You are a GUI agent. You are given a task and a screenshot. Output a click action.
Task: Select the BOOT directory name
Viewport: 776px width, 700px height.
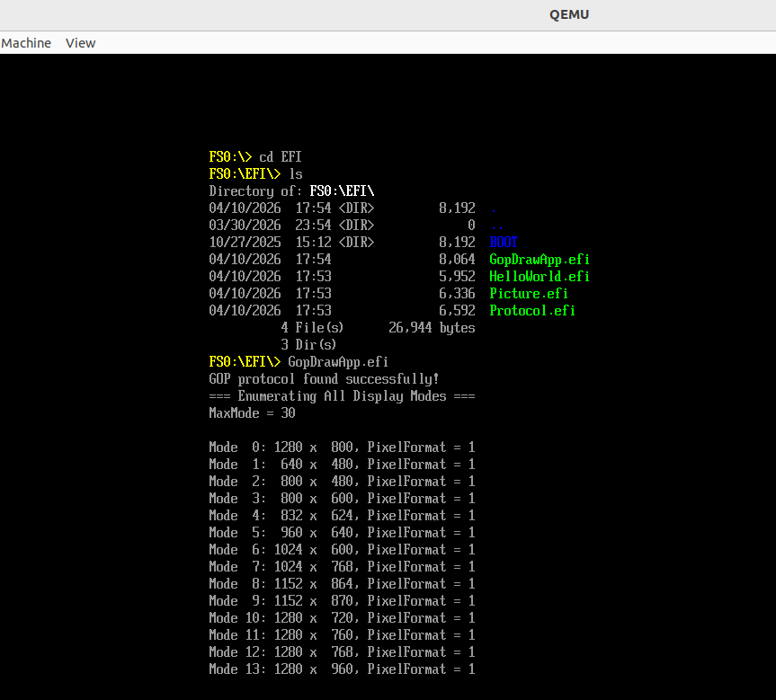[504, 242]
